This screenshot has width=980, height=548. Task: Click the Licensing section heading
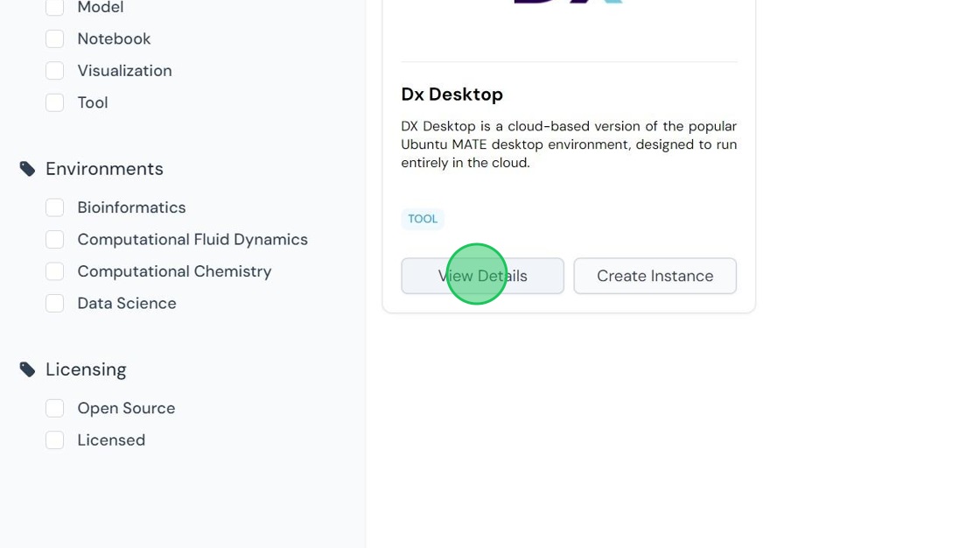pos(87,369)
